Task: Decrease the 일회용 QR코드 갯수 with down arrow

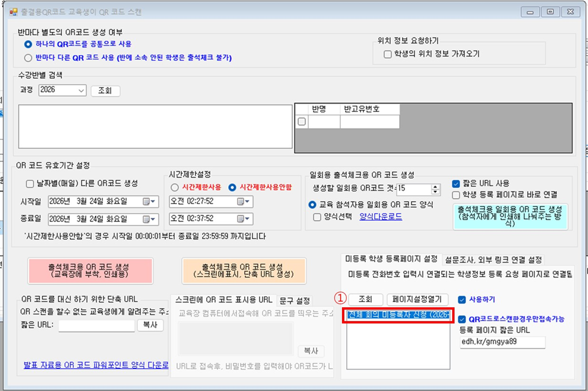Action: [x=435, y=192]
